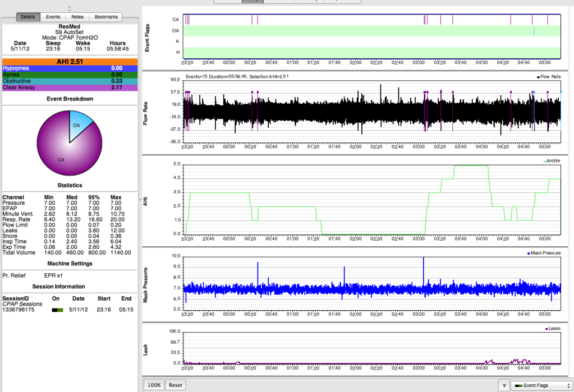Click the panel collapse handle above Details tab
This screenshot has height=392, width=574.
pos(69,8)
